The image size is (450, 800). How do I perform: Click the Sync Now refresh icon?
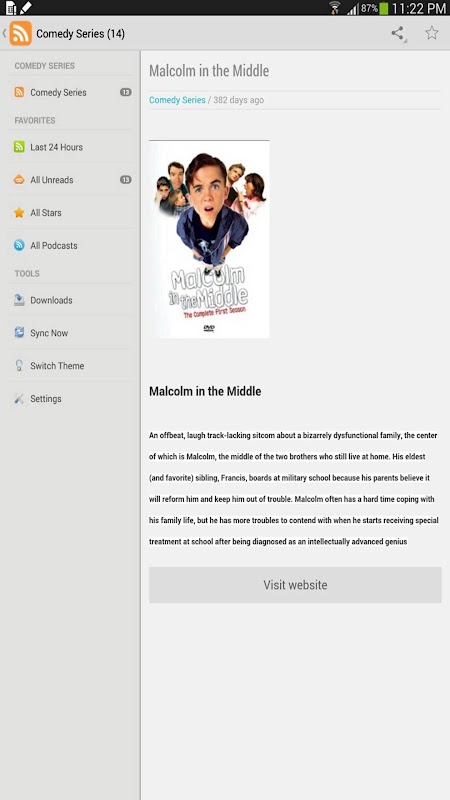pos(19,333)
